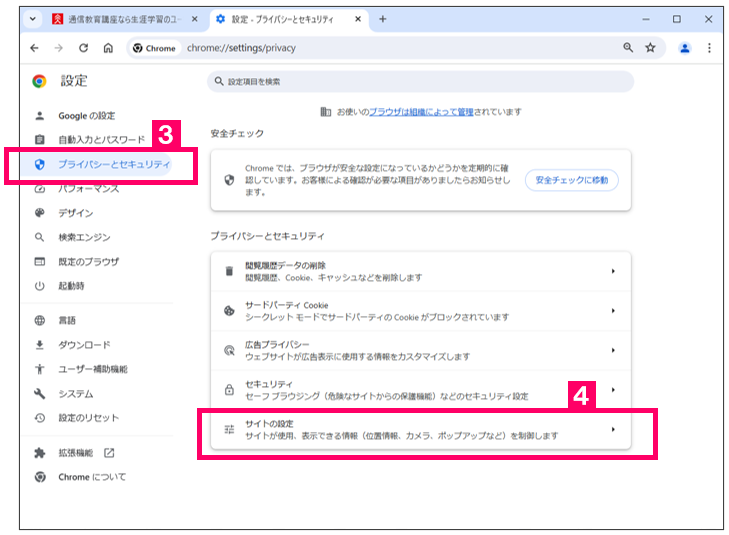This screenshot has height=535, width=729.
Task: Add a new tab with plus button
Action: (383, 19)
